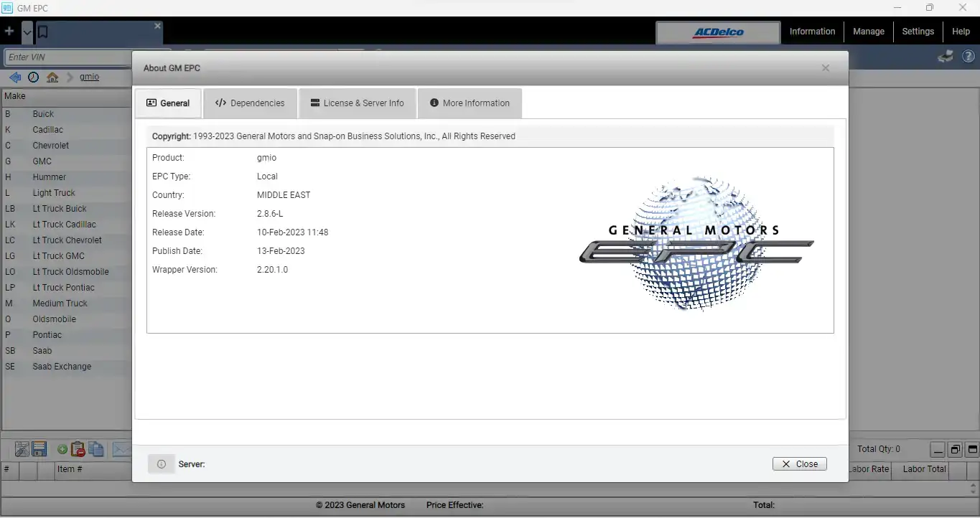Select the Buick make row

click(x=67, y=114)
